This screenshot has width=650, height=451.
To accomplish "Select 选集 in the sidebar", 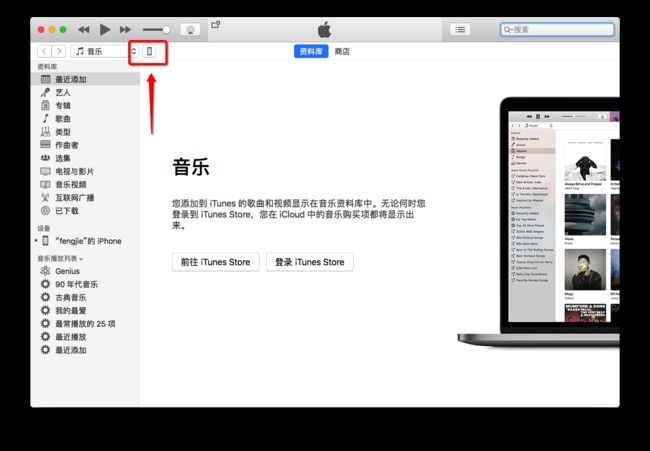I will pyautogui.click(x=85, y=158).
